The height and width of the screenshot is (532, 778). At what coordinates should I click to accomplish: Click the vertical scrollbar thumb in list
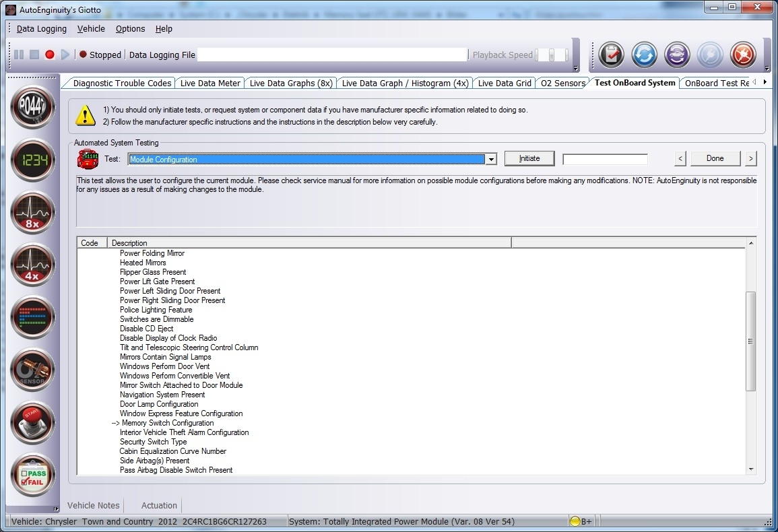coord(750,341)
